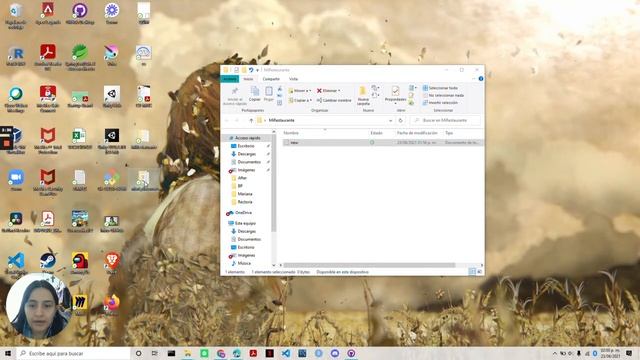Select Acceso rápido in navigation pane
The height and width of the screenshot is (360, 640).
point(247,138)
